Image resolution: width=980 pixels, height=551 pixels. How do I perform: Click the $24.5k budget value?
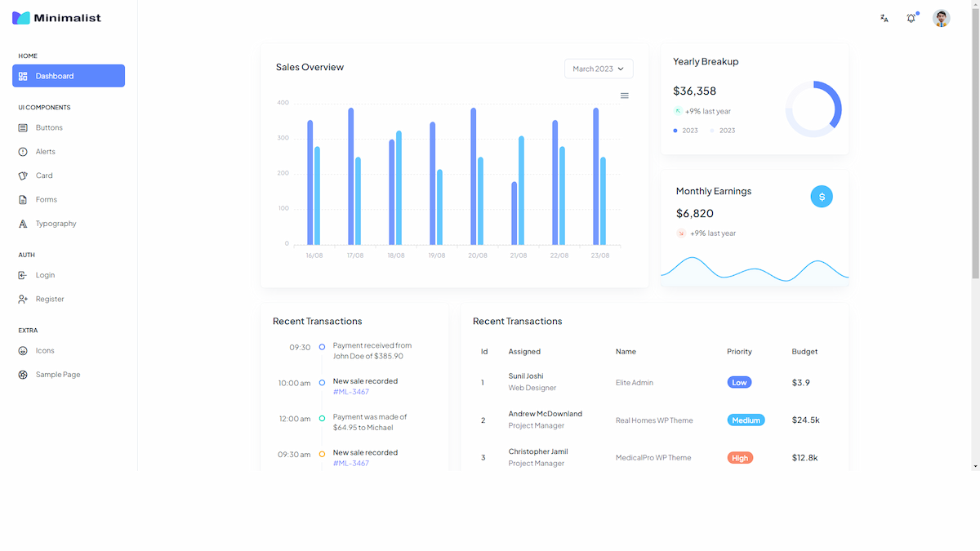(806, 420)
